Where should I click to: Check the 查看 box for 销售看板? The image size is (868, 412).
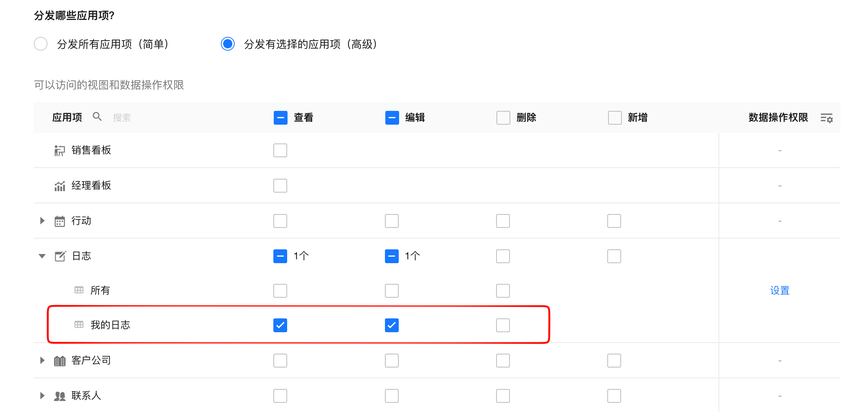280,150
